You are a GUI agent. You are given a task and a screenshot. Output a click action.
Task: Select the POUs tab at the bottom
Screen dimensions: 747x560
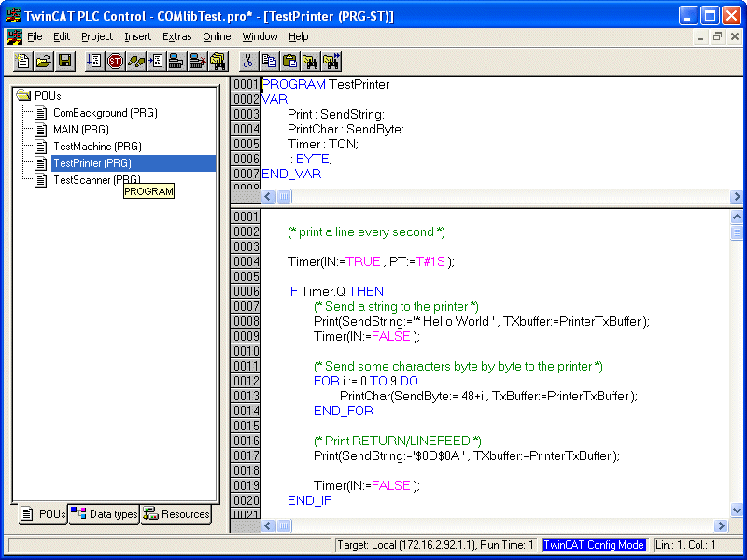(x=43, y=514)
